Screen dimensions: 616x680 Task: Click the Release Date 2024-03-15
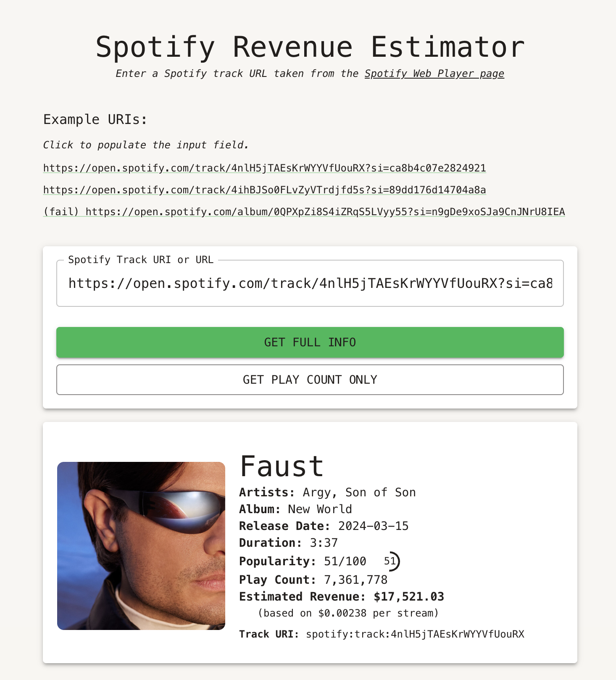(372, 526)
